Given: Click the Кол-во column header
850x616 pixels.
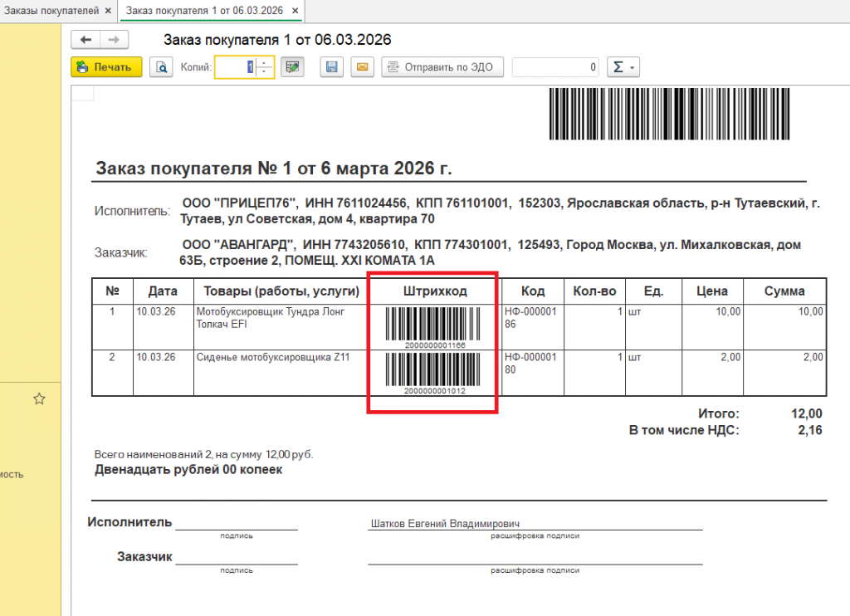Looking at the screenshot, I should [594, 291].
